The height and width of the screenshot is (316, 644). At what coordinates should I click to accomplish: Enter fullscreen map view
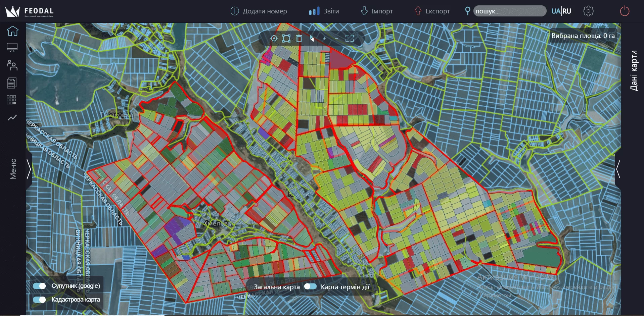coord(350,39)
